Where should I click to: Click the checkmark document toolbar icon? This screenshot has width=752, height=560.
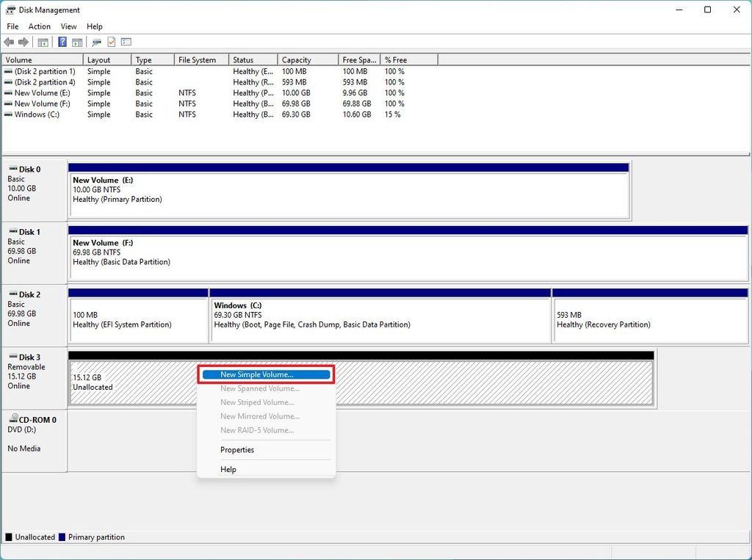[111, 42]
